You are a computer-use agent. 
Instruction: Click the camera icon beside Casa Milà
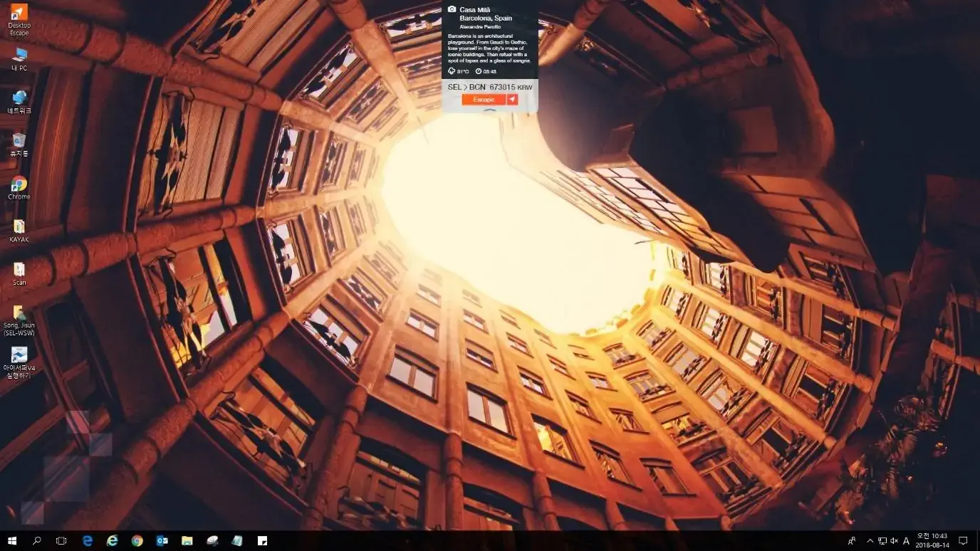[452, 9]
